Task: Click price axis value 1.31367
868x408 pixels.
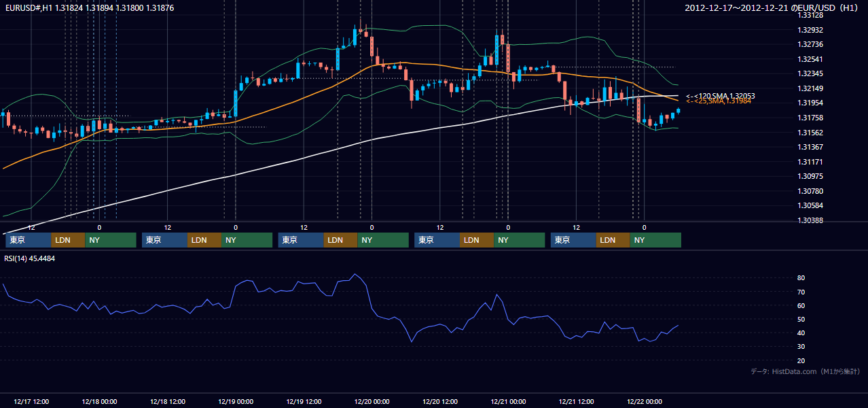Action: (810, 147)
